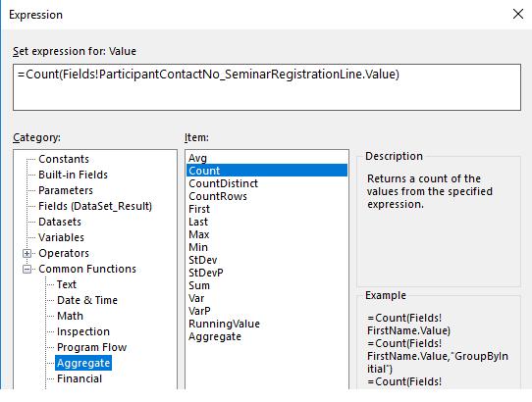
Task: Close the Expression dialog
Action: pos(517,15)
